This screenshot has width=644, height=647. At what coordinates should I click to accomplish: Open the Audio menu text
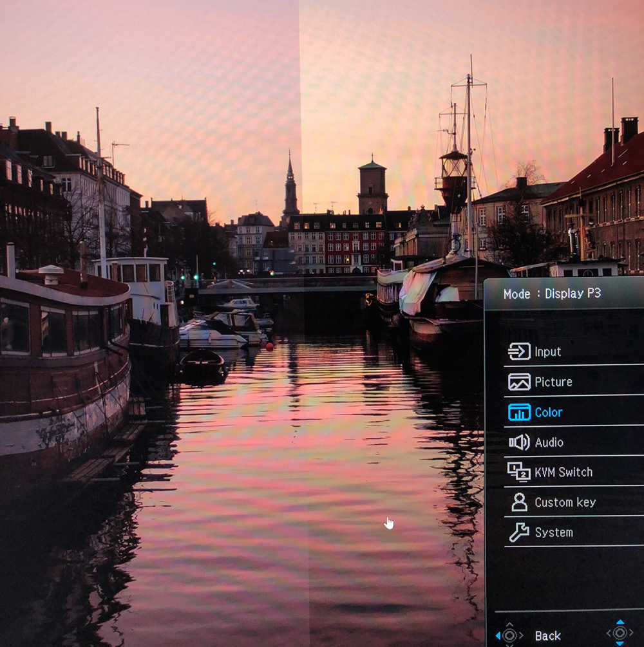549,442
